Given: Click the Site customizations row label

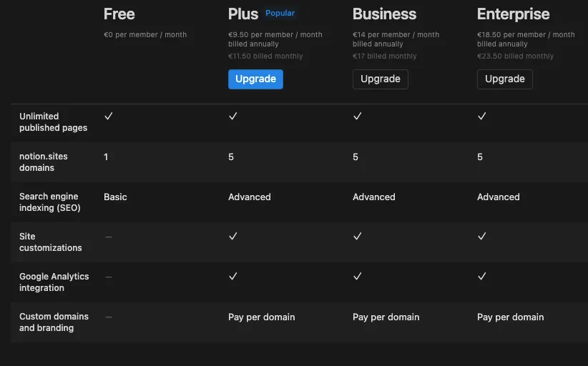Looking at the screenshot, I should click(x=51, y=242).
